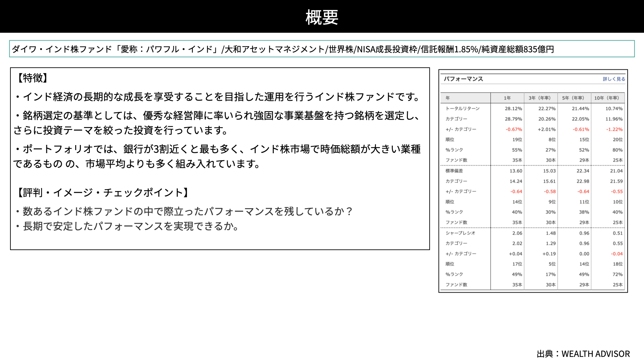
Task: Click the +2.01% value
Action: (x=547, y=129)
